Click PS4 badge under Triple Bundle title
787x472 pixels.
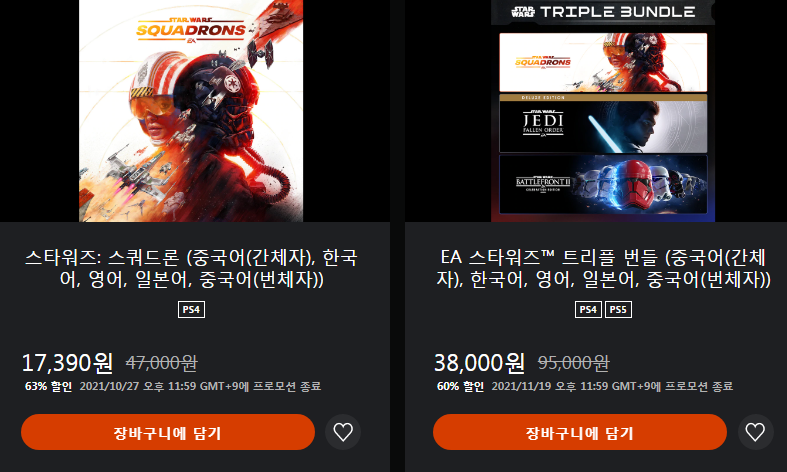(x=588, y=309)
